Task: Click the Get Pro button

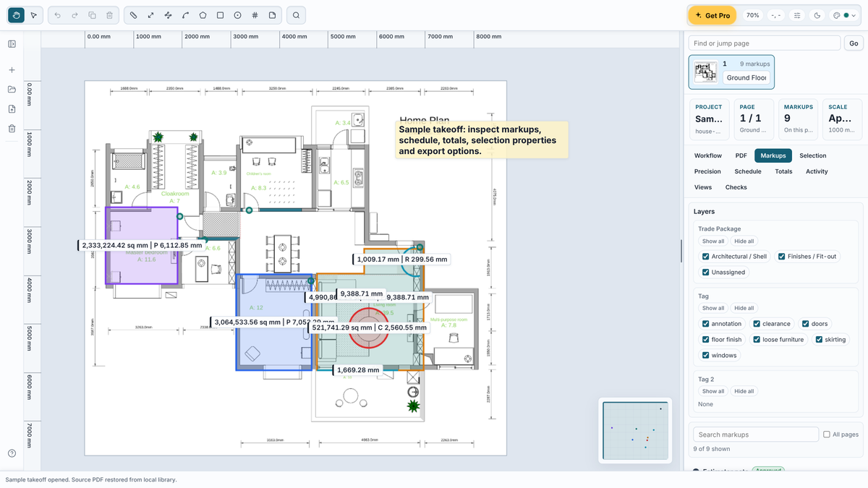Action: tap(712, 15)
